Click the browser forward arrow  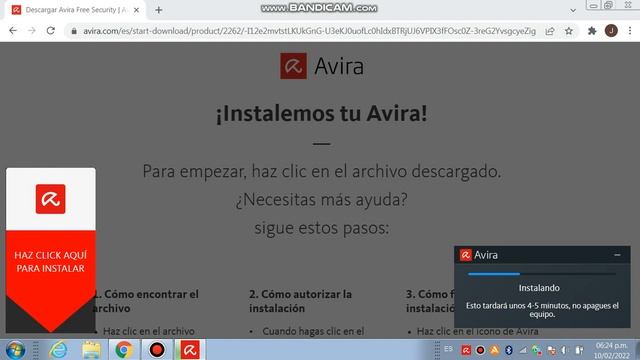[x=31, y=31]
